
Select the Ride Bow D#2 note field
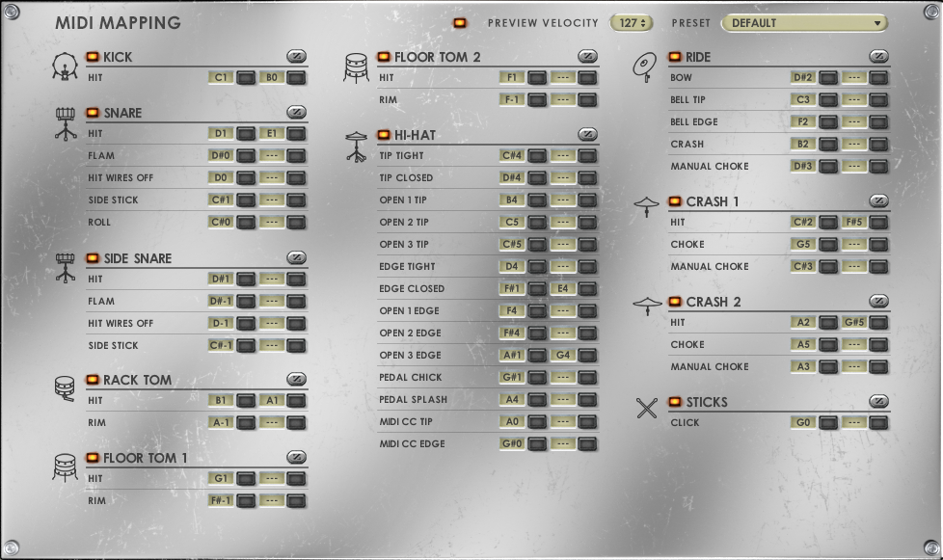coord(802,78)
